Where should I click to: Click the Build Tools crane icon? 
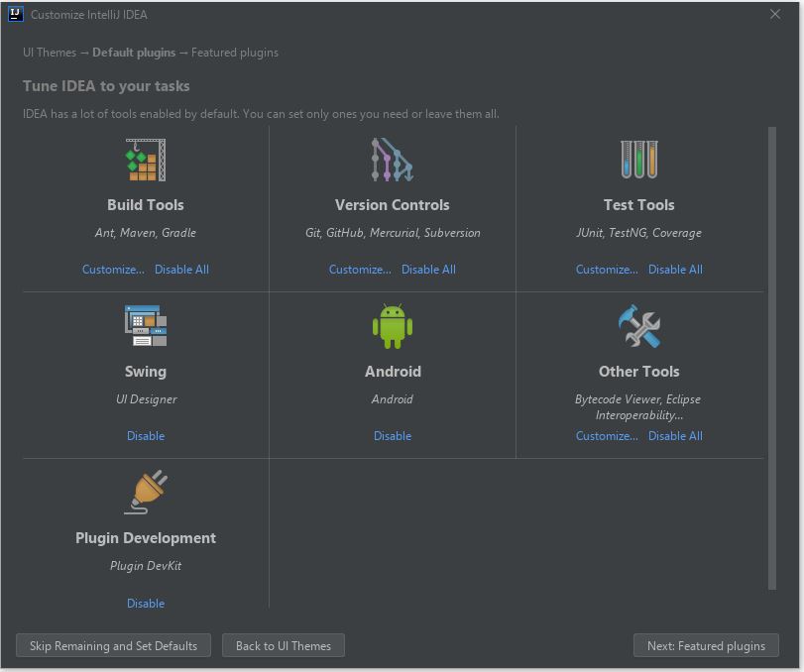(146, 160)
